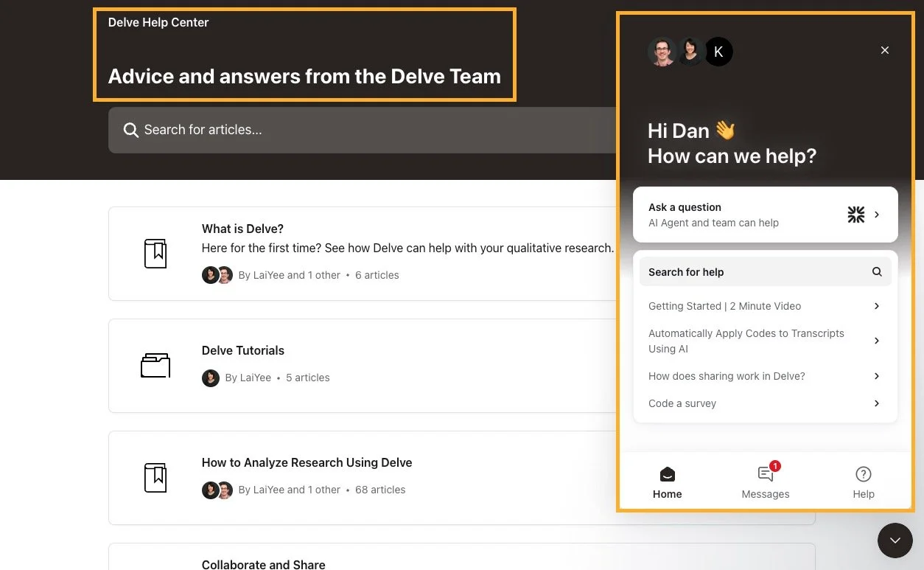Click the Help question-mark icon

click(864, 474)
